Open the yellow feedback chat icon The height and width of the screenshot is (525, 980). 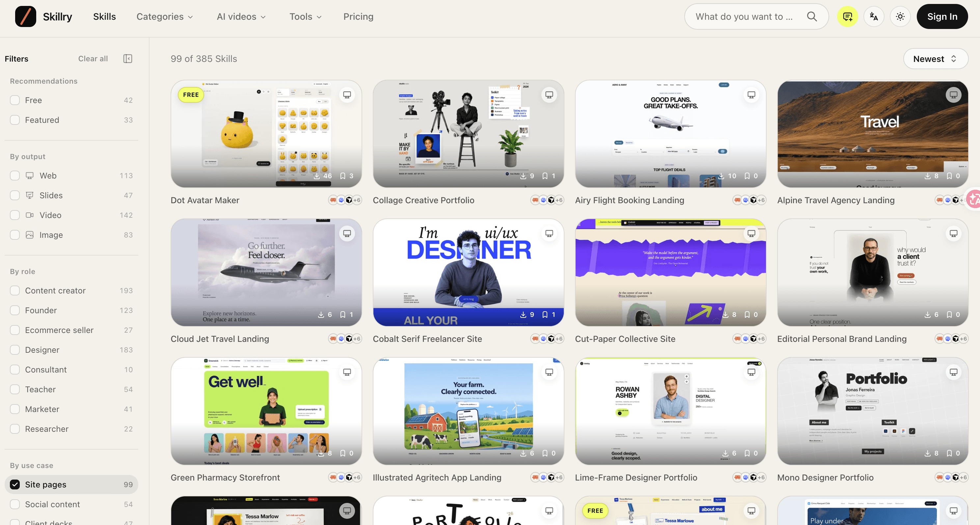click(847, 16)
